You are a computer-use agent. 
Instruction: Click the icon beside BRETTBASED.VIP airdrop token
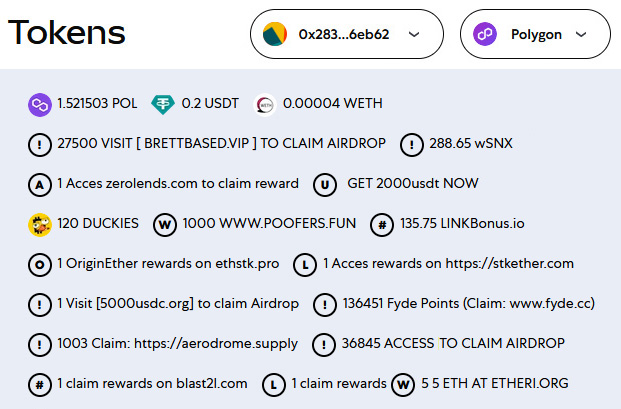click(x=40, y=145)
